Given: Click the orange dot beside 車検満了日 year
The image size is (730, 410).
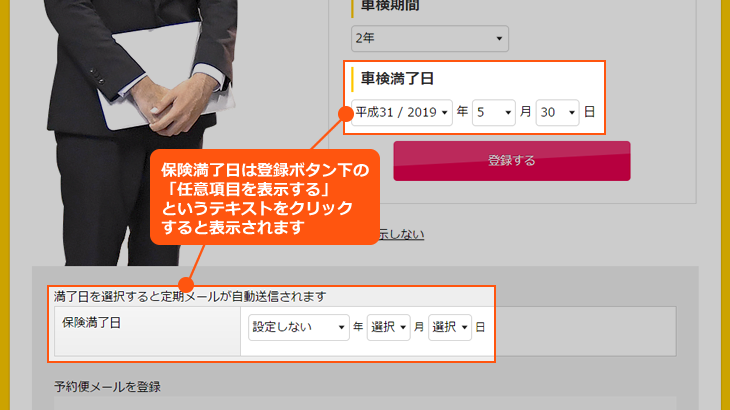Looking at the screenshot, I should point(347,111).
